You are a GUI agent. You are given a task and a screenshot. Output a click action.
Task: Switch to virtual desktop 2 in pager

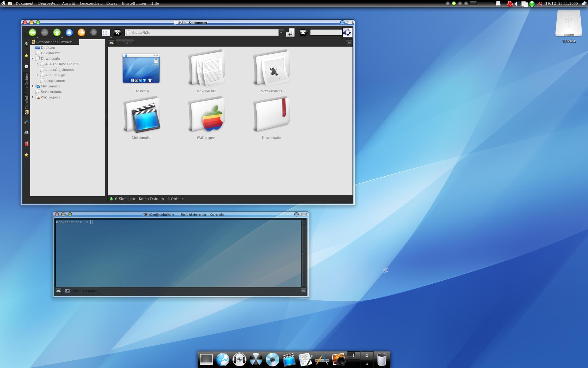[x=367, y=355]
